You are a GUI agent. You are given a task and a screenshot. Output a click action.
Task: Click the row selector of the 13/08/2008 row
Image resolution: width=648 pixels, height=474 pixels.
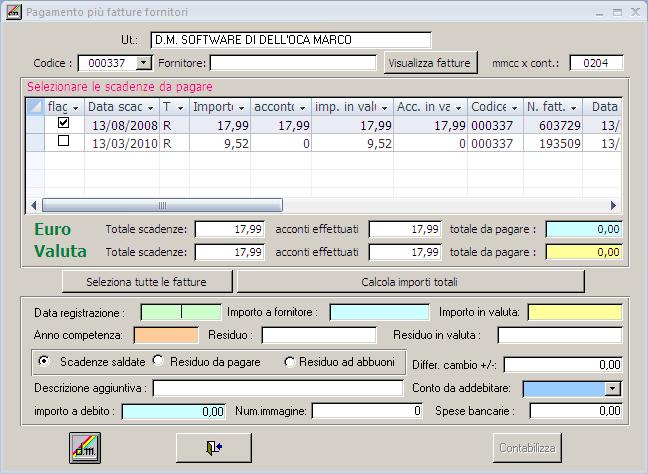click(35, 125)
